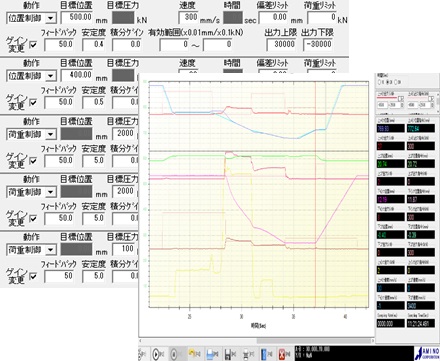Click the blue vertical bar toolbar icon
This screenshot has height=361, width=440.
click(263, 354)
